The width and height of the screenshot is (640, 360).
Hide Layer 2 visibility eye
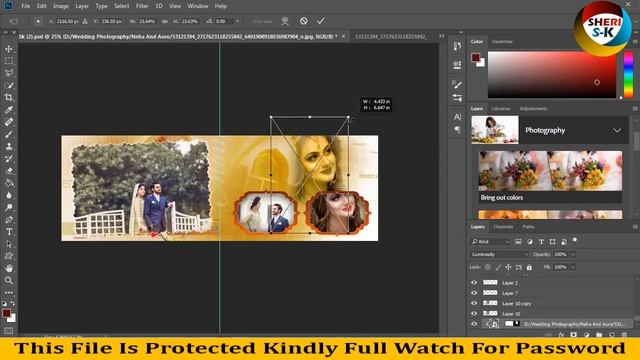point(474,282)
